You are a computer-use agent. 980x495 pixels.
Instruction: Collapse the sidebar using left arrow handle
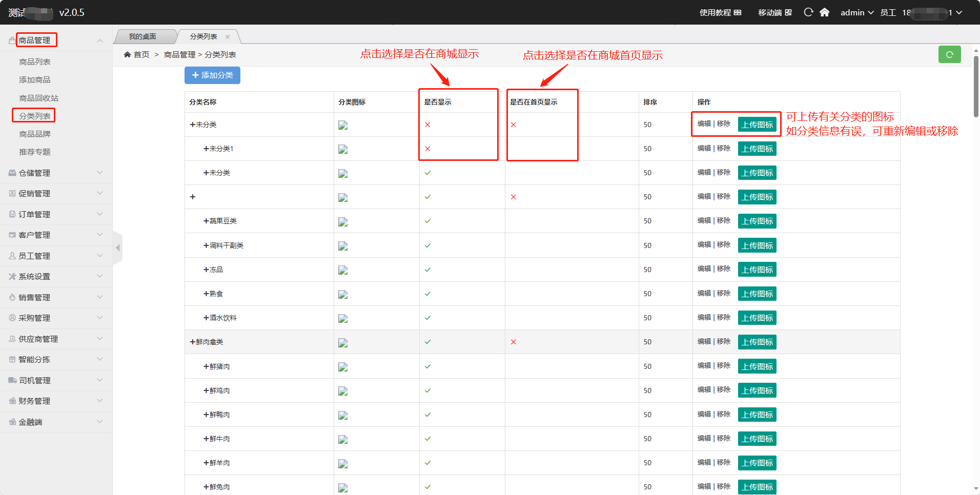(118, 248)
